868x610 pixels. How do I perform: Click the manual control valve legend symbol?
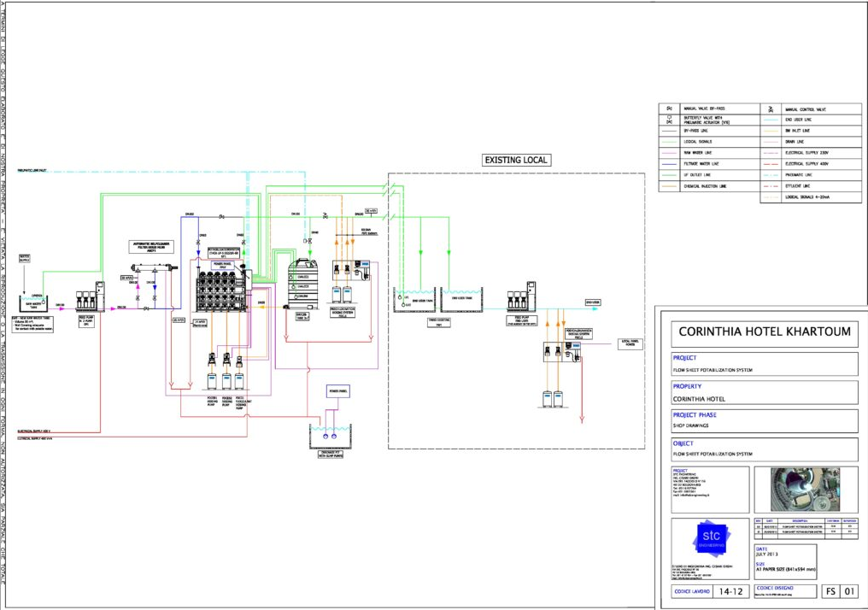pyautogui.click(x=771, y=109)
